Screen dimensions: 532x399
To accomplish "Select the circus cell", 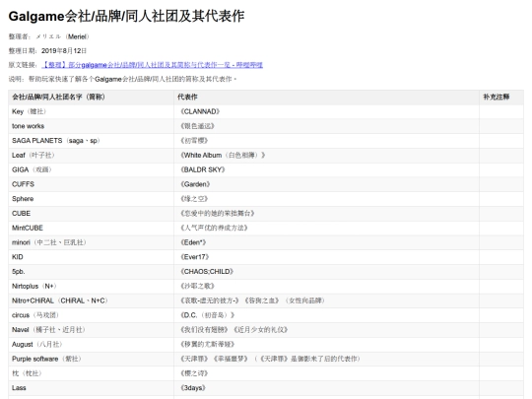I will pyautogui.click(x=91, y=315).
